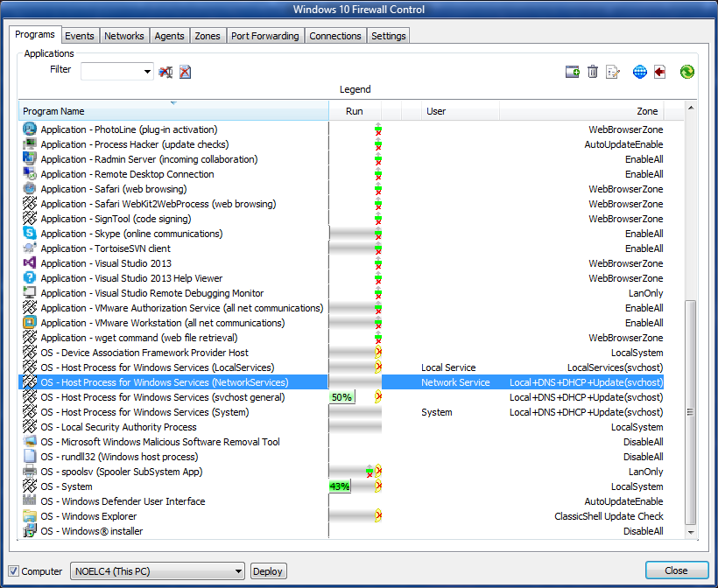The image size is (718, 588).
Task: Click the add new application icon
Action: 572,72
